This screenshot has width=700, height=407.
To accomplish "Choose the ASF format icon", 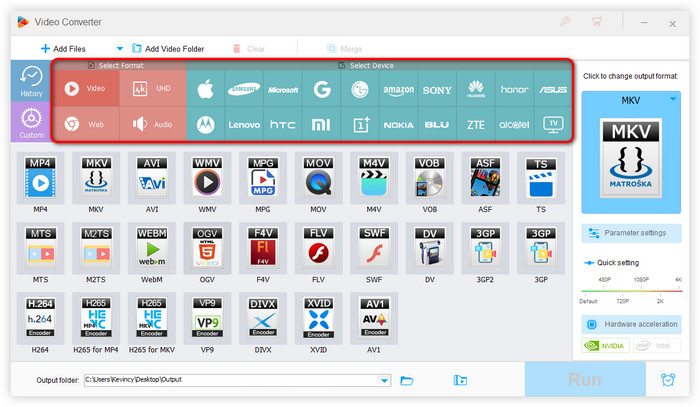I will 485,178.
